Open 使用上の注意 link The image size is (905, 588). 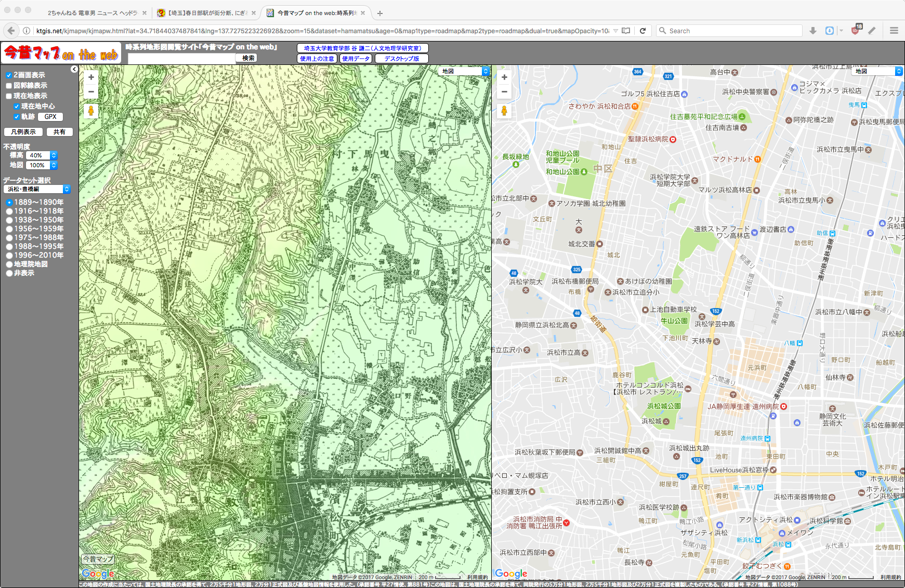[317, 59]
